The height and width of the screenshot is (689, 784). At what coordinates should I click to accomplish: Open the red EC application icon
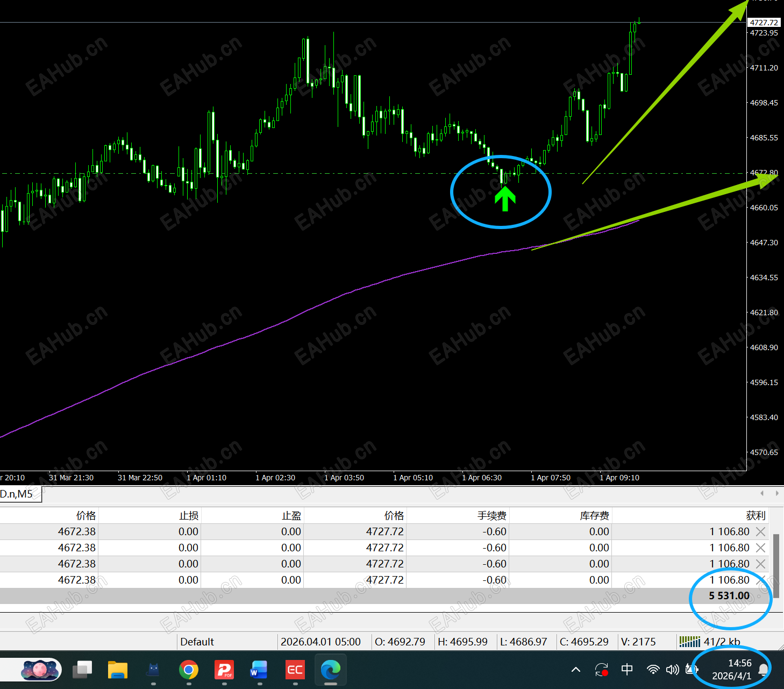(295, 670)
